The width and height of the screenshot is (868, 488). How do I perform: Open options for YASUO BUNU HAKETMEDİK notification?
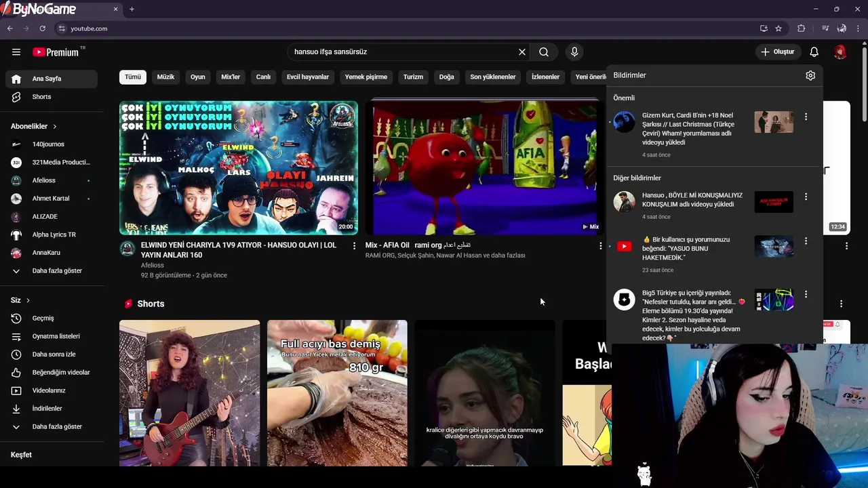click(806, 241)
